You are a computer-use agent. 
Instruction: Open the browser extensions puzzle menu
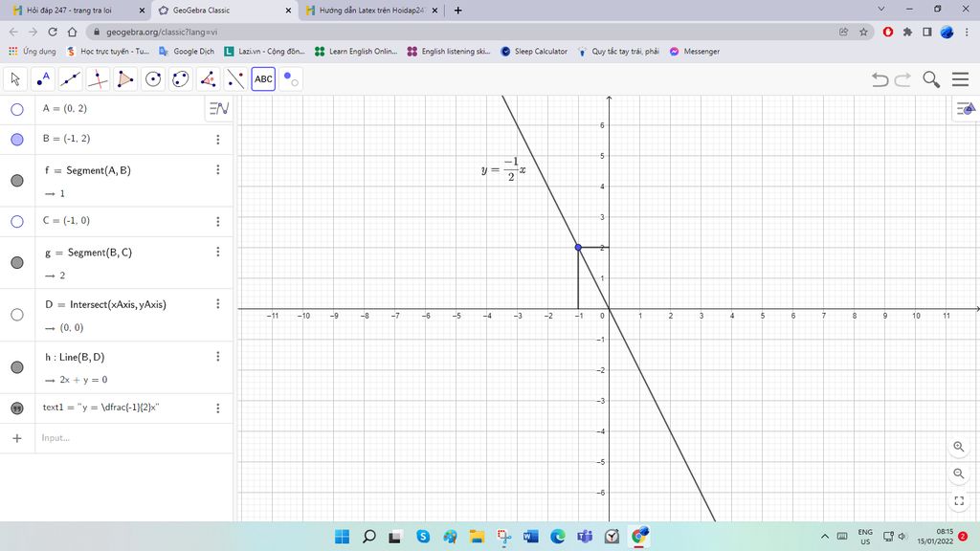tap(907, 32)
